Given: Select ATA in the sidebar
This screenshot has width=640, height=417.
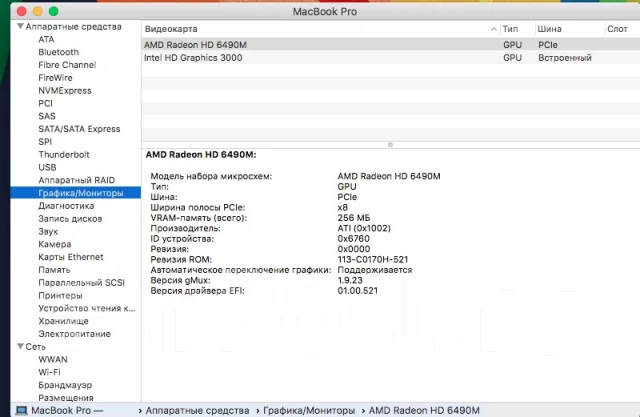Looking at the screenshot, I should coord(46,40).
